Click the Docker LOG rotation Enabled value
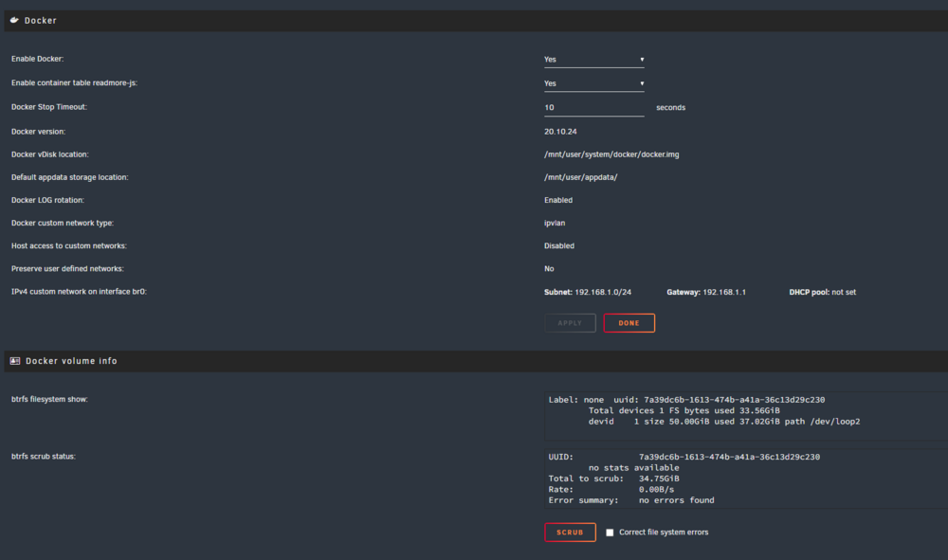This screenshot has height=560, width=948. [558, 200]
